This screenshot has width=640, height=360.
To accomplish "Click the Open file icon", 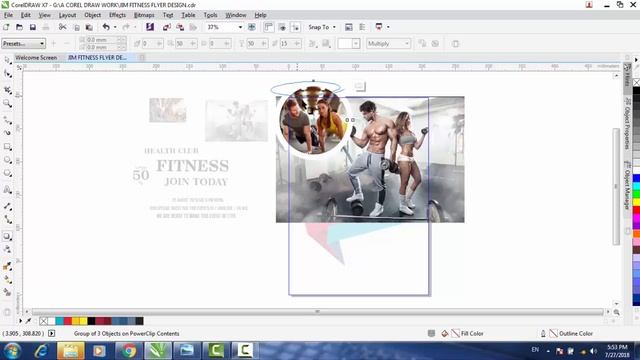I will pyautogui.click(x=19, y=27).
